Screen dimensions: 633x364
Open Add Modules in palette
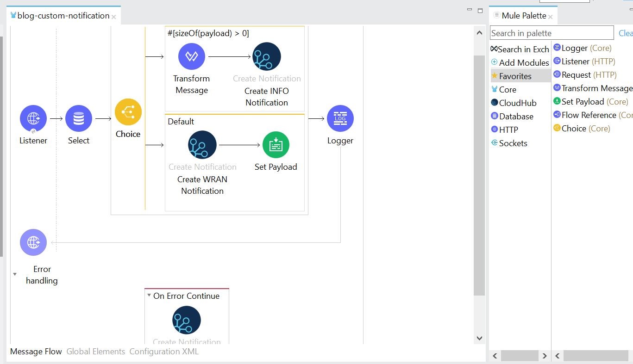pyautogui.click(x=524, y=62)
